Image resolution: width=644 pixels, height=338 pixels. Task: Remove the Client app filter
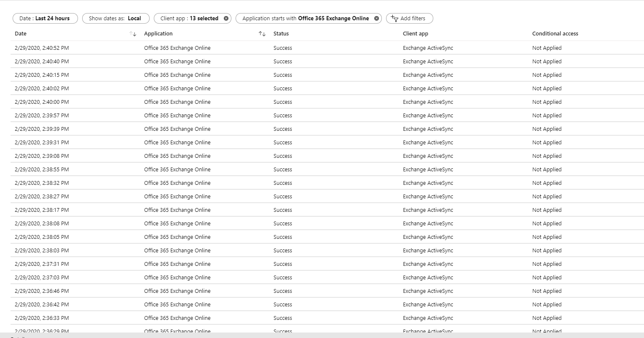point(226,19)
